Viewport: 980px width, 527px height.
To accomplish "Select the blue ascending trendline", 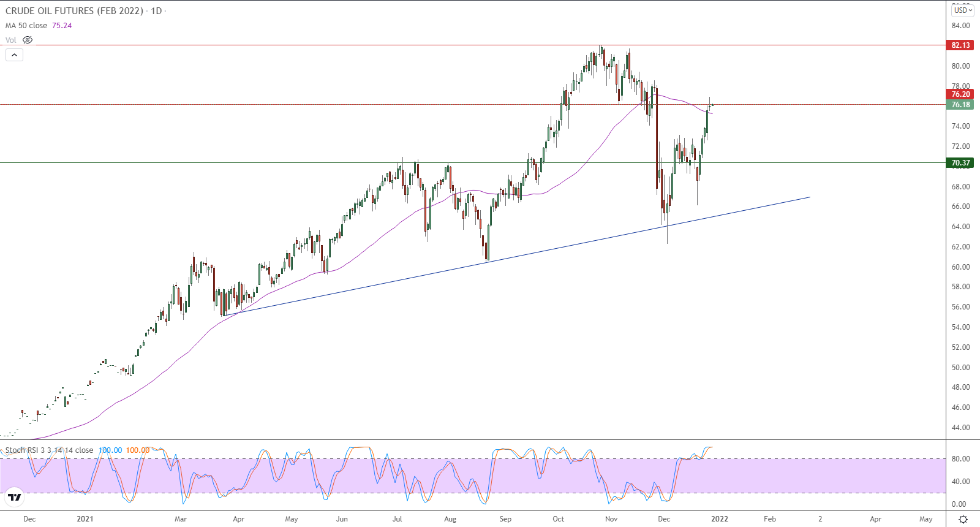I will tap(516, 257).
